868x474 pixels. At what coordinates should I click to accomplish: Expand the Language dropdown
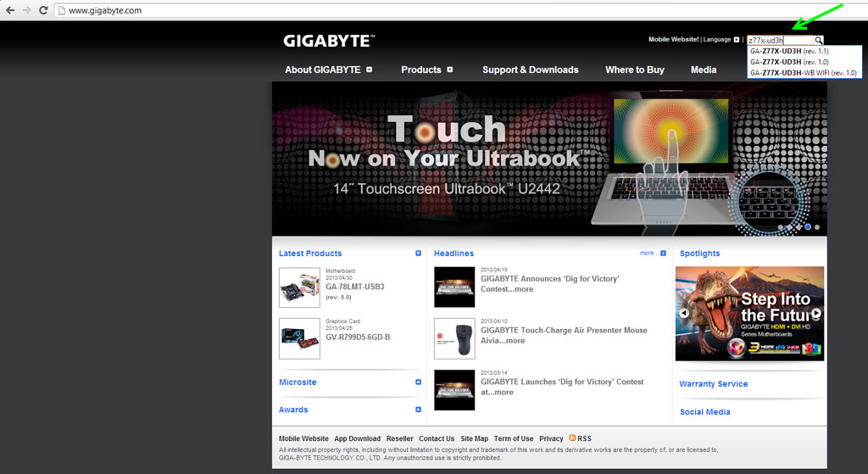pyautogui.click(x=737, y=39)
